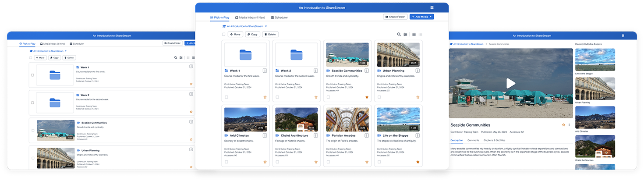The width and height of the screenshot is (644, 181).
Task: Check the Week 1 grid card checkbox
Action: coord(226,97)
